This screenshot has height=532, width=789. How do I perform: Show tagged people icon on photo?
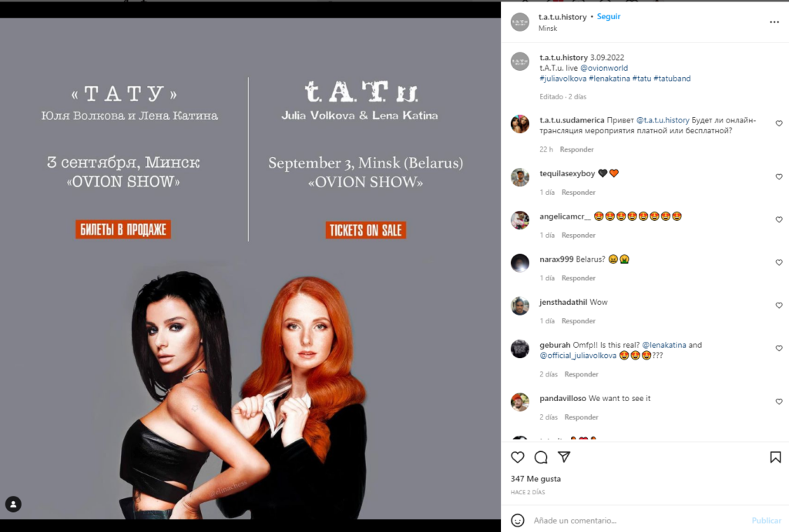pos(13,504)
